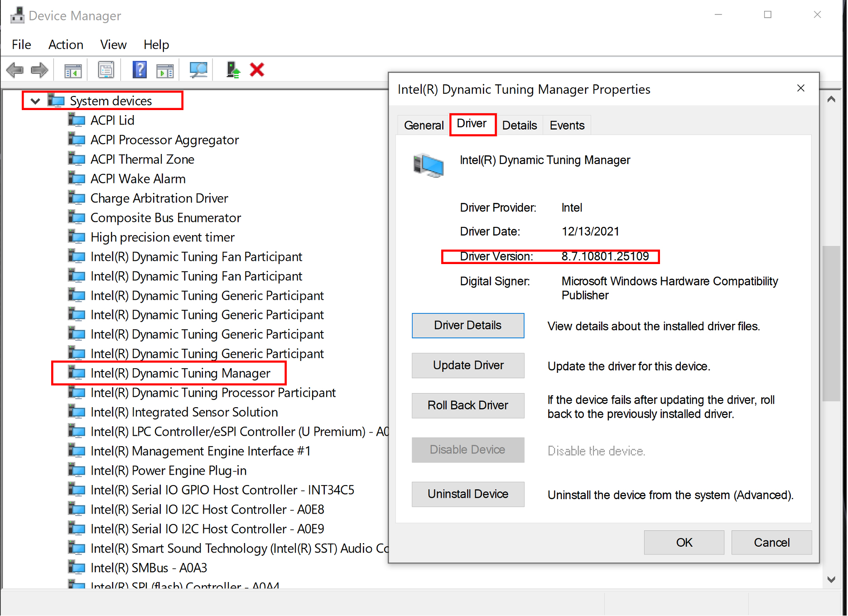
Task: Click the Update device driver toolbar icon
Action: click(x=233, y=70)
